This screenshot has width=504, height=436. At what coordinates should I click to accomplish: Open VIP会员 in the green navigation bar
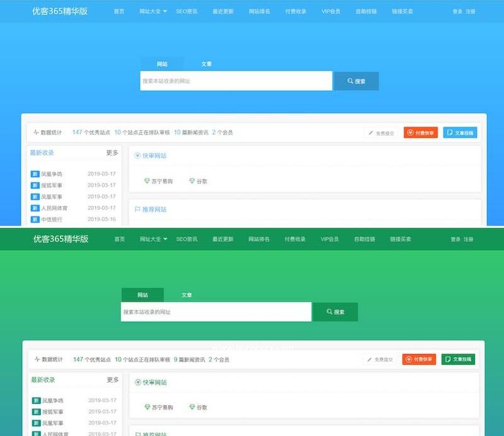click(x=329, y=239)
